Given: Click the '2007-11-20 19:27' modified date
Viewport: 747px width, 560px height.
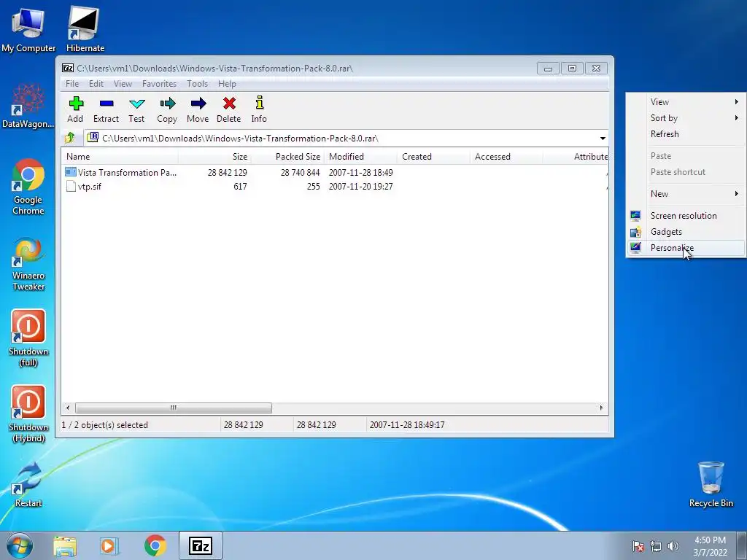Looking at the screenshot, I should (x=360, y=187).
